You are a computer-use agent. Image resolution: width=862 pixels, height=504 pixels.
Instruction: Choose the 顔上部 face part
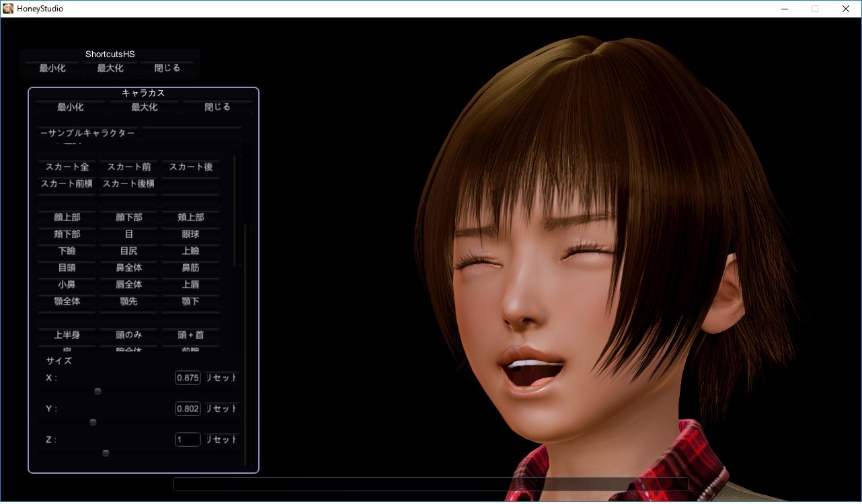point(67,217)
